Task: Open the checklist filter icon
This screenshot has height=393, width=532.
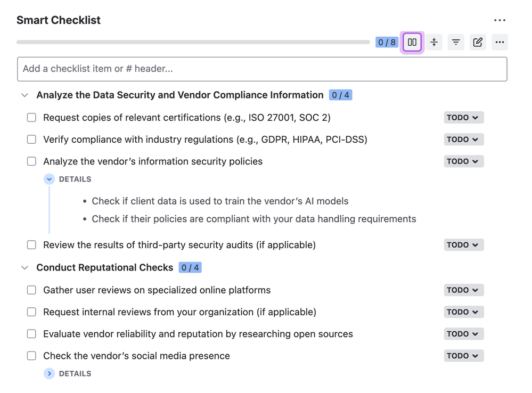Action: click(x=455, y=42)
